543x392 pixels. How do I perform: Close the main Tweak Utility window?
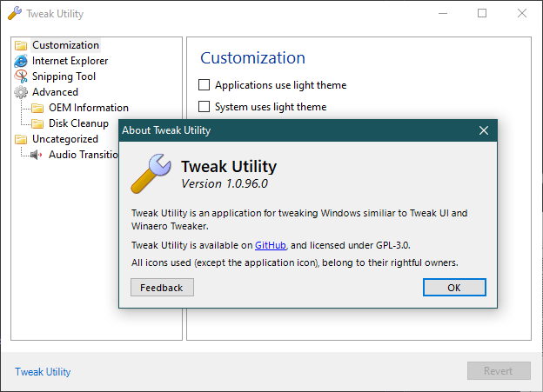tap(522, 14)
